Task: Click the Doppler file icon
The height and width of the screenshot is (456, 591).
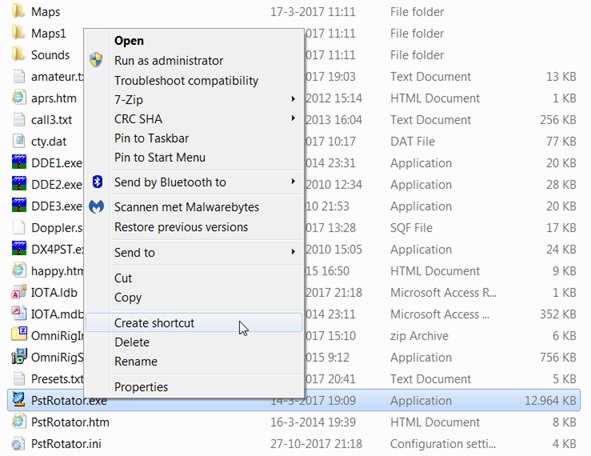Action: [x=19, y=227]
